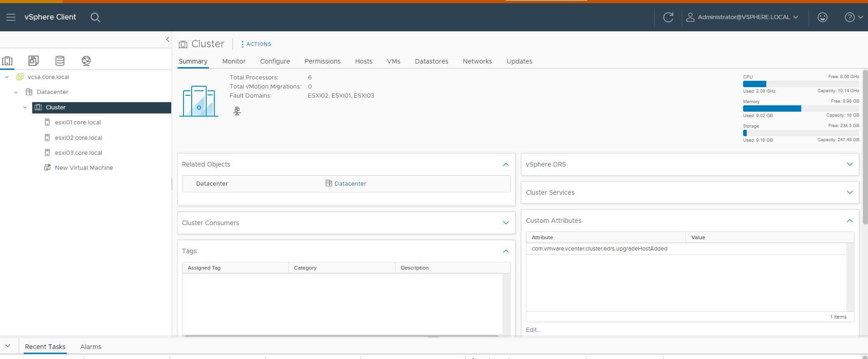Viewport: 868px width, 359px height.
Task: Select esxi01.core.local in the tree
Action: (78, 123)
